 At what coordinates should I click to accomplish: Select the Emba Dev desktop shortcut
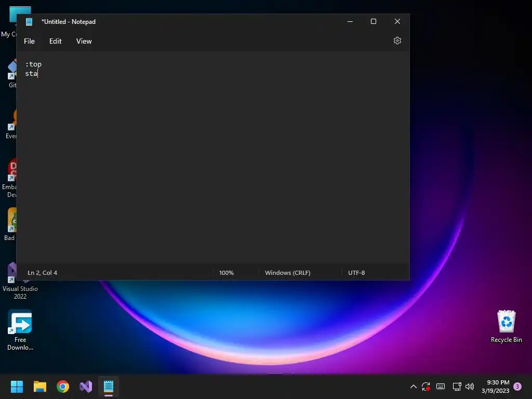(x=9, y=178)
